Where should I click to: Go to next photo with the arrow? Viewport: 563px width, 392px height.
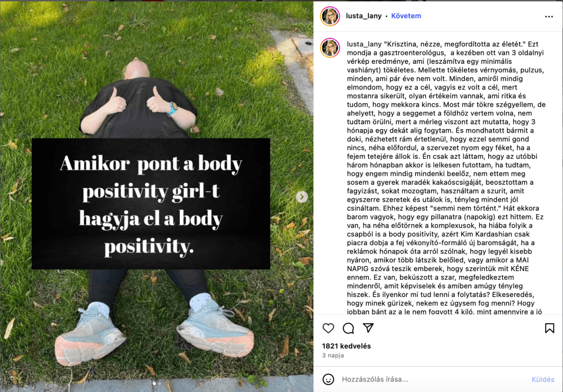pyautogui.click(x=302, y=197)
